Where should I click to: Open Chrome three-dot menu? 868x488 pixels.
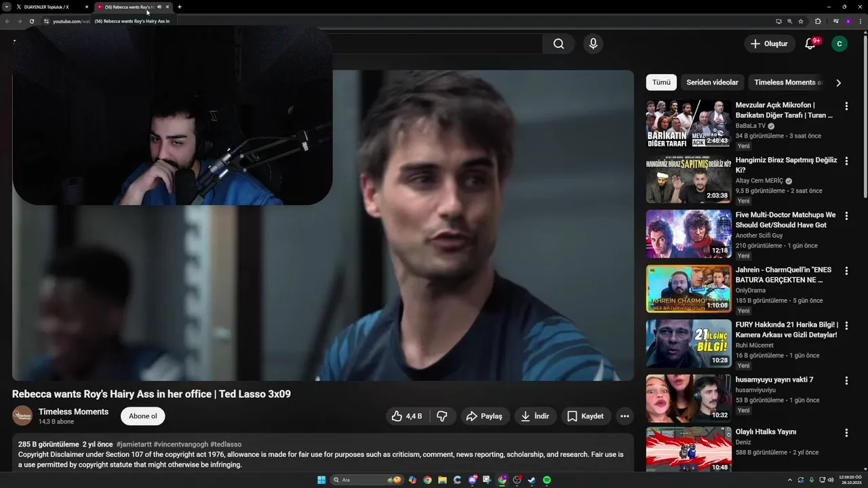pos(861,21)
